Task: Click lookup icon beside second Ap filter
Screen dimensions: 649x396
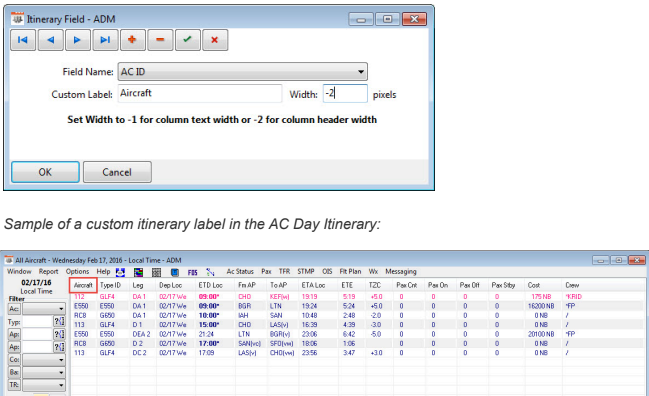Action: pos(59,347)
